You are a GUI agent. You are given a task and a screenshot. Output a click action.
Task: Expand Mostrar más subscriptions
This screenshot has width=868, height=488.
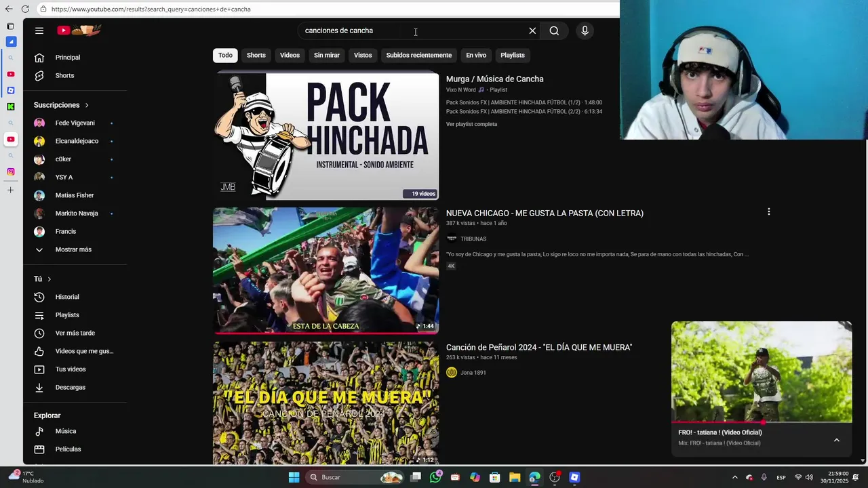click(x=75, y=249)
